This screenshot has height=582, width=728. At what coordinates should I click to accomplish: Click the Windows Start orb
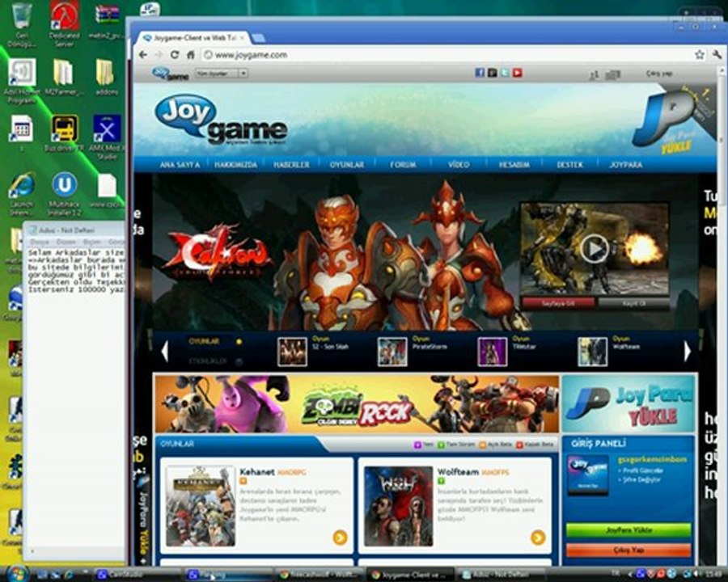click(18, 574)
